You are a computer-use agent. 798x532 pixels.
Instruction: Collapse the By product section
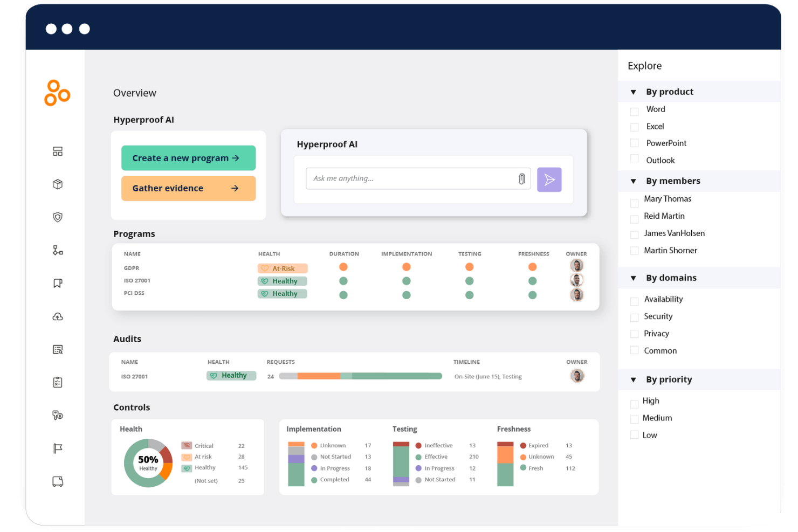point(634,92)
